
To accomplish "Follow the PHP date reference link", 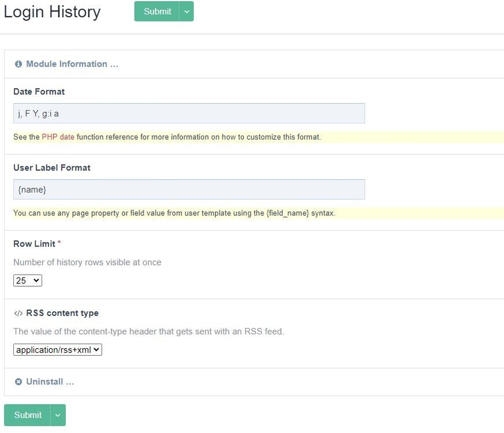I will (58, 137).
